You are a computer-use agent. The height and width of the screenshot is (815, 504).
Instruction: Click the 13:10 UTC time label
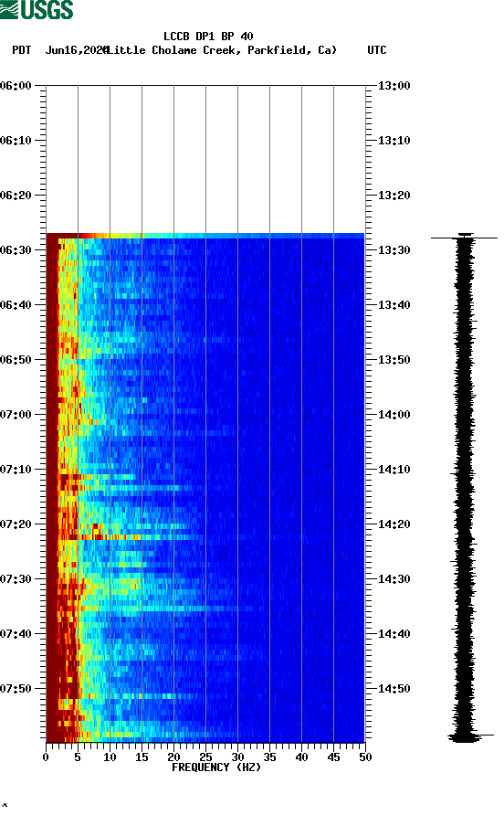(x=394, y=141)
